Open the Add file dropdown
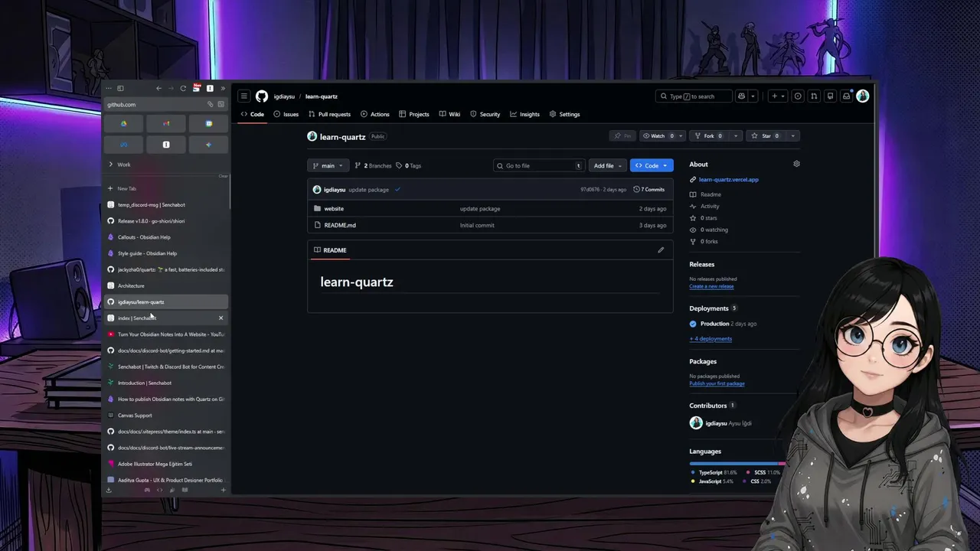Viewport: 980px width, 551px height. (x=607, y=165)
